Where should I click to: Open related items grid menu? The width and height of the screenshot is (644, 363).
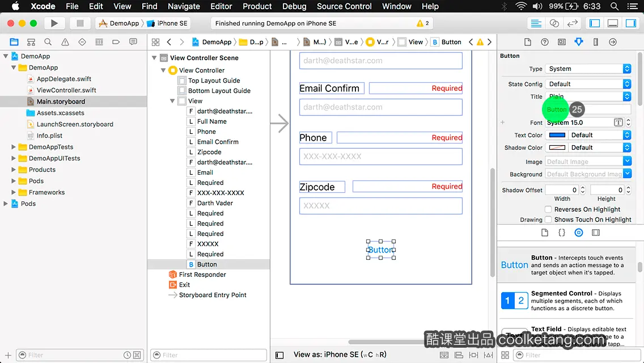point(155,42)
